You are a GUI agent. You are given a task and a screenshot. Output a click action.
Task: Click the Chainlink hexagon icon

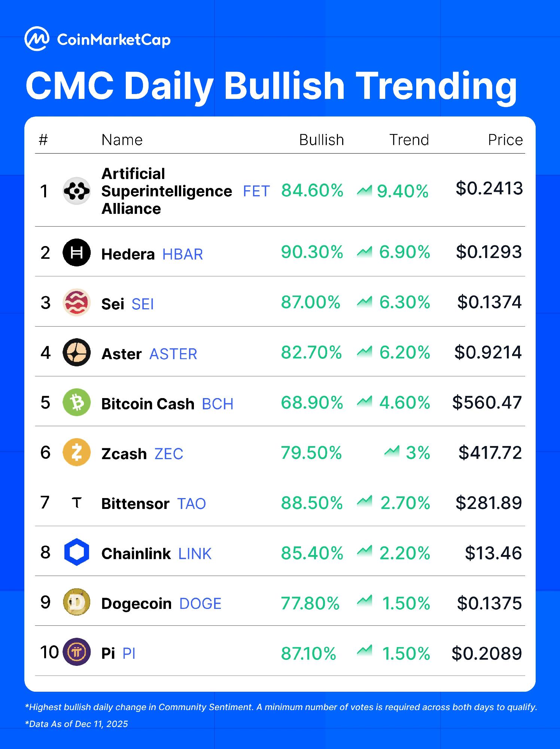click(x=76, y=552)
